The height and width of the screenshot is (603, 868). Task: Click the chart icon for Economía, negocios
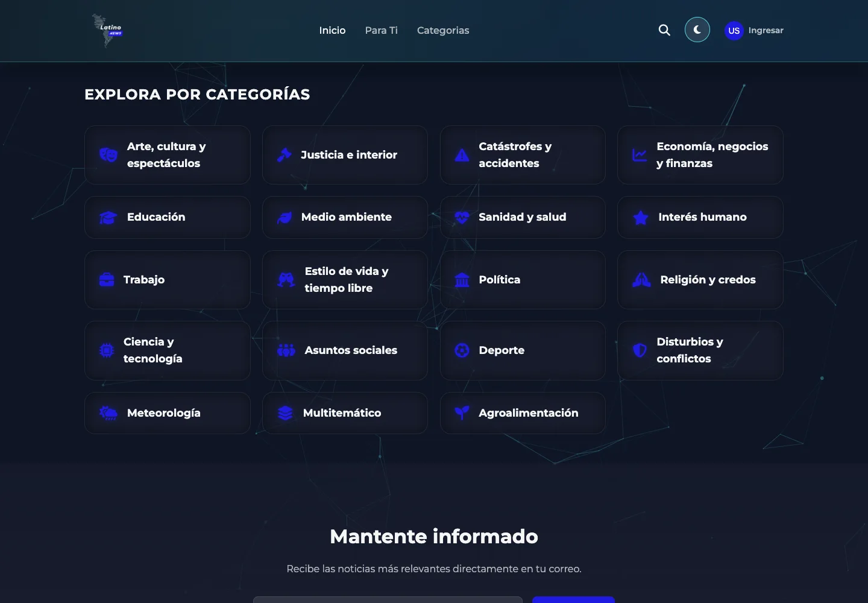[640, 155]
